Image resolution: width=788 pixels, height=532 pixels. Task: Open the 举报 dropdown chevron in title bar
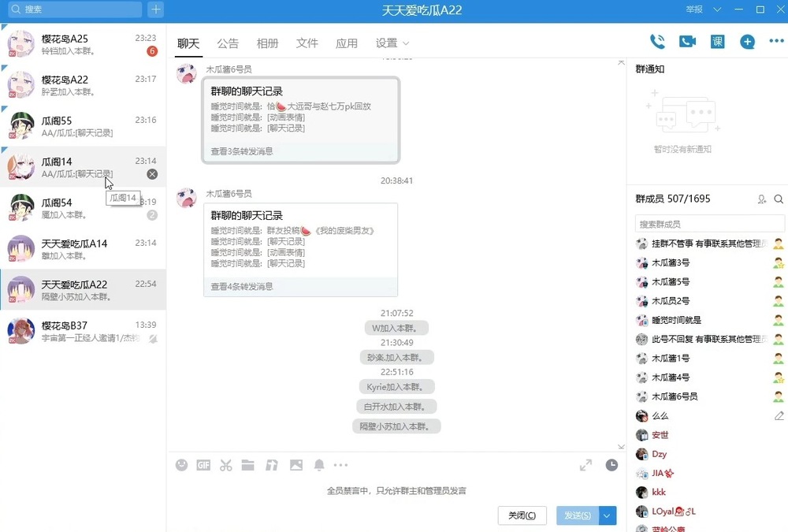click(x=717, y=9)
